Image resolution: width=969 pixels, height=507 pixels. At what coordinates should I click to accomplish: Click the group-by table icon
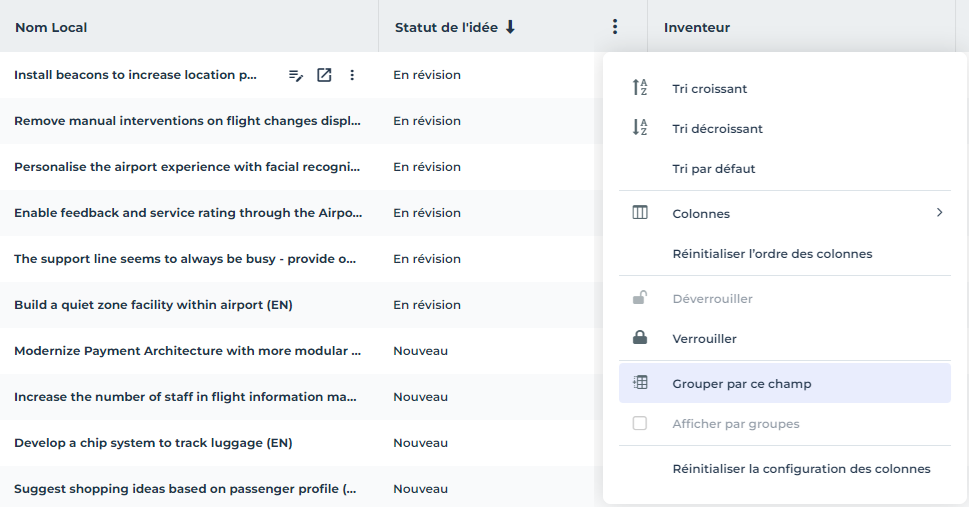640,383
